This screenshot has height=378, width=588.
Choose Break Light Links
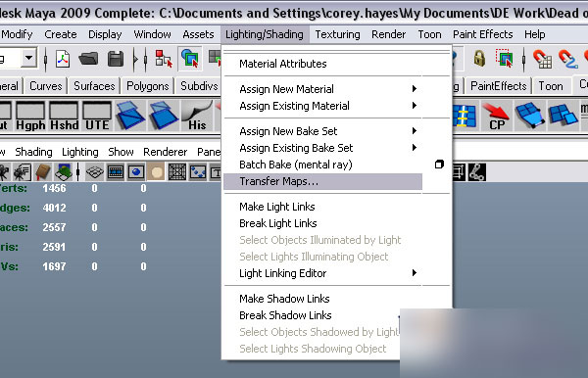pyautogui.click(x=322, y=223)
